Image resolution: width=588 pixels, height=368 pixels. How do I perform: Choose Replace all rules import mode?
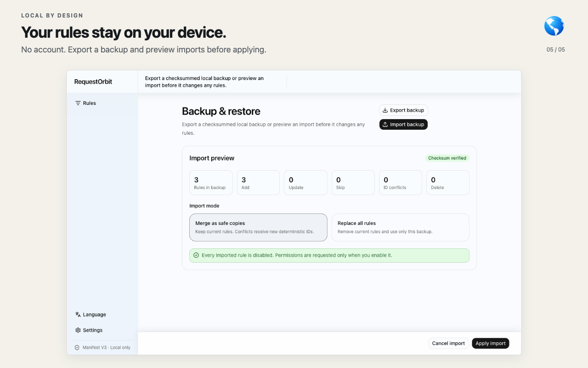[401, 227]
